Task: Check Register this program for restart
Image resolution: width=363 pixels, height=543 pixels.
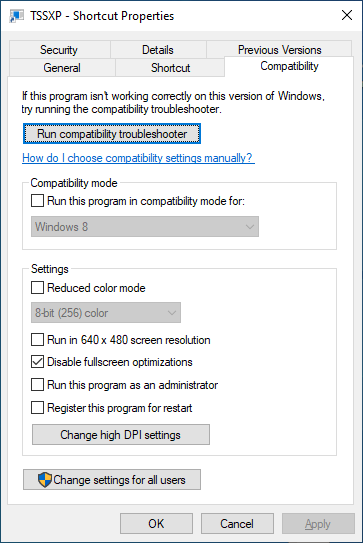Action: [37, 408]
